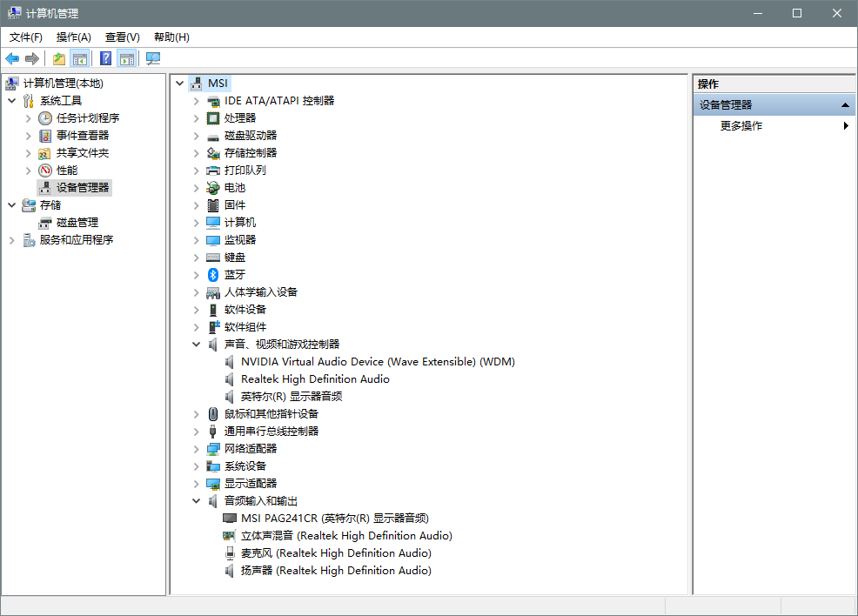The image size is (858, 616).
Task: Toggle the Show/Hide action pane icon
Action: (127, 58)
